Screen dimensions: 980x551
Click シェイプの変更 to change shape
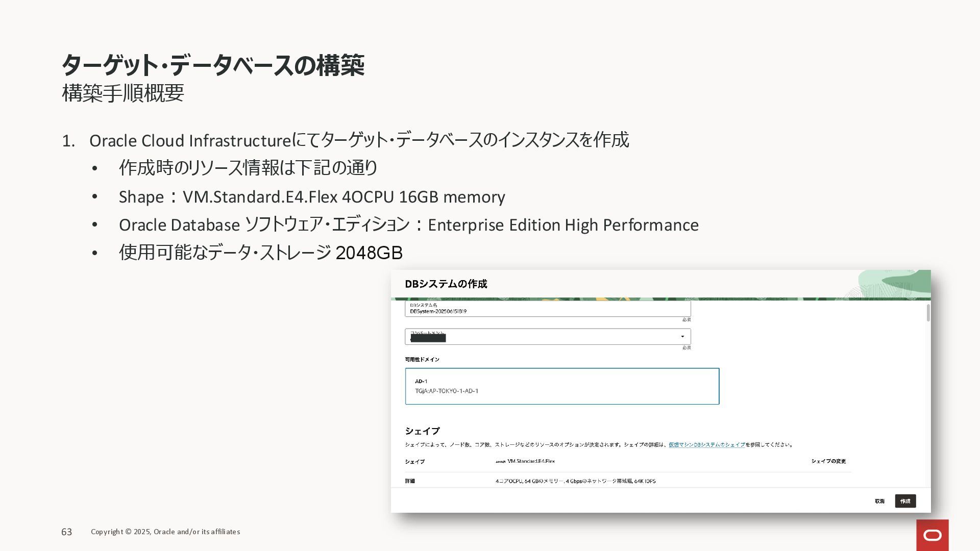(x=828, y=461)
